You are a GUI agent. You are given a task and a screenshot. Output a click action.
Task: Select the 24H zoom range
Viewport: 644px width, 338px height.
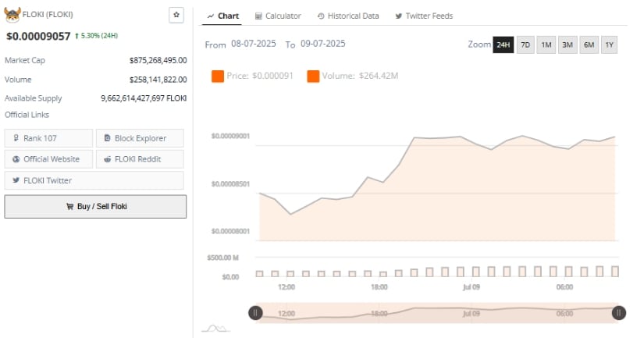[x=503, y=44]
